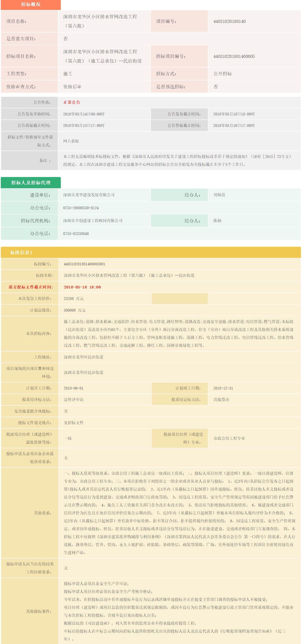The image size is (302, 644).
Task: Click the 是否预选招标 label
Action: coord(171,87)
